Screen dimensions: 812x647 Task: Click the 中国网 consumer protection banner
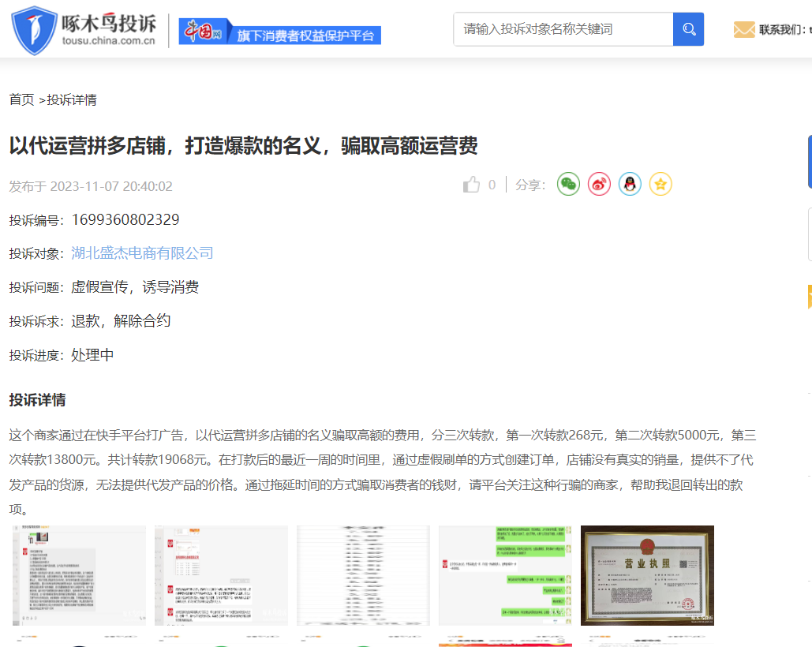click(x=279, y=32)
